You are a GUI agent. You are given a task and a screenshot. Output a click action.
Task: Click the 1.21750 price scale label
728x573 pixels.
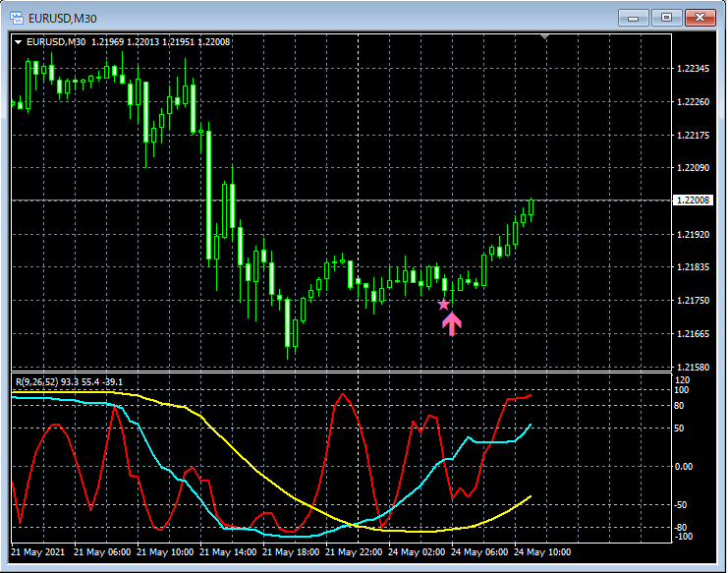pyautogui.click(x=693, y=301)
